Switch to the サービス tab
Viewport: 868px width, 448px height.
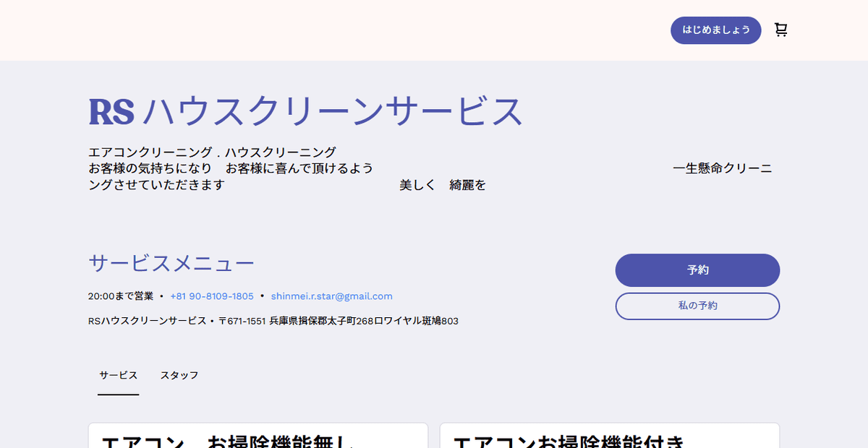[x=118, y=376]
